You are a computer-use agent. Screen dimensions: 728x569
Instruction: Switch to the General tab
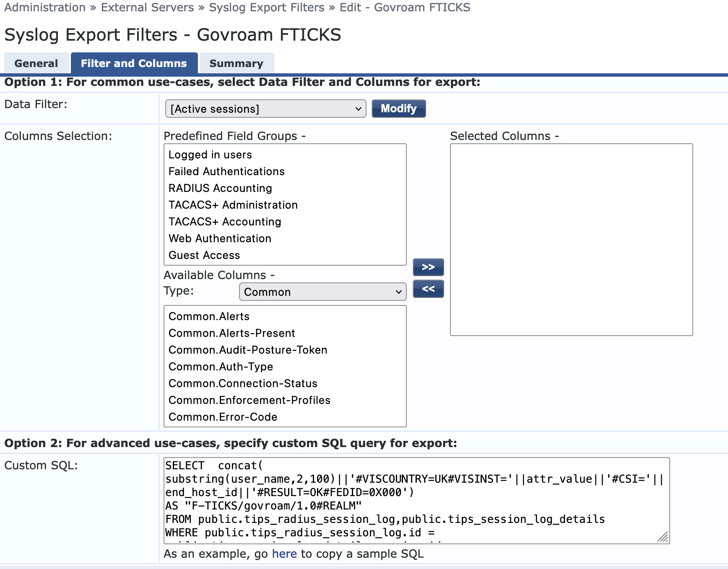click(36, 64)
